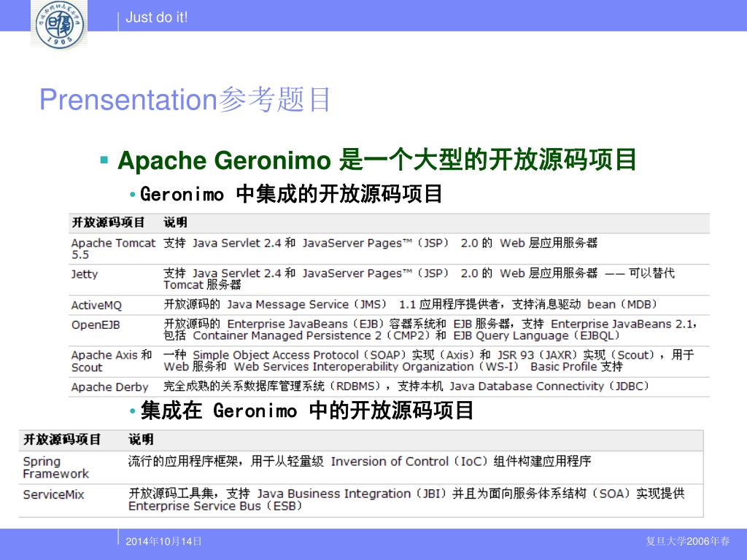Click the "Prensentation参考题目" slide title

185,99
